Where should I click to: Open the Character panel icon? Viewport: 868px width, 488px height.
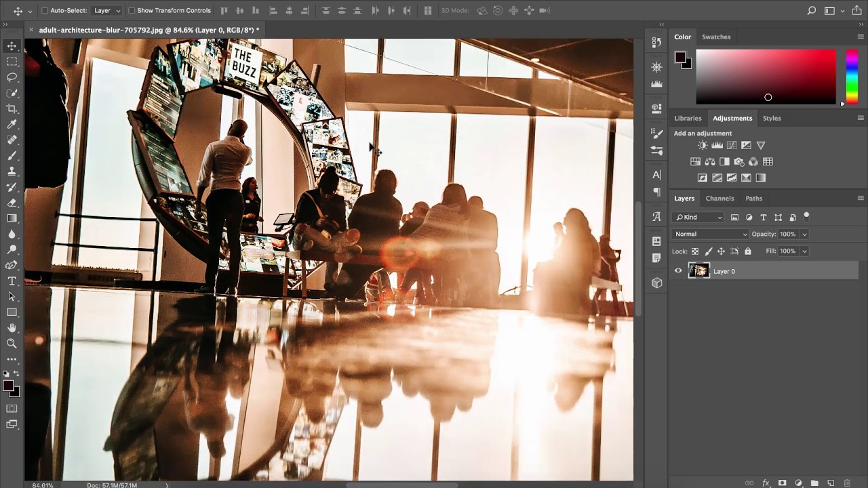tap(656, 175)
